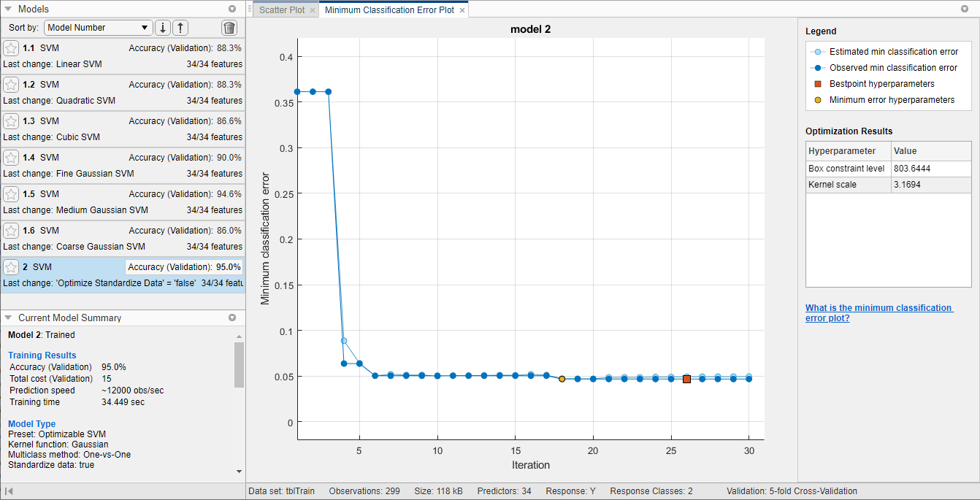Sort models in ascending order
Image resolution: width=980 pixels, height=500 pixels.
[180, 27]
